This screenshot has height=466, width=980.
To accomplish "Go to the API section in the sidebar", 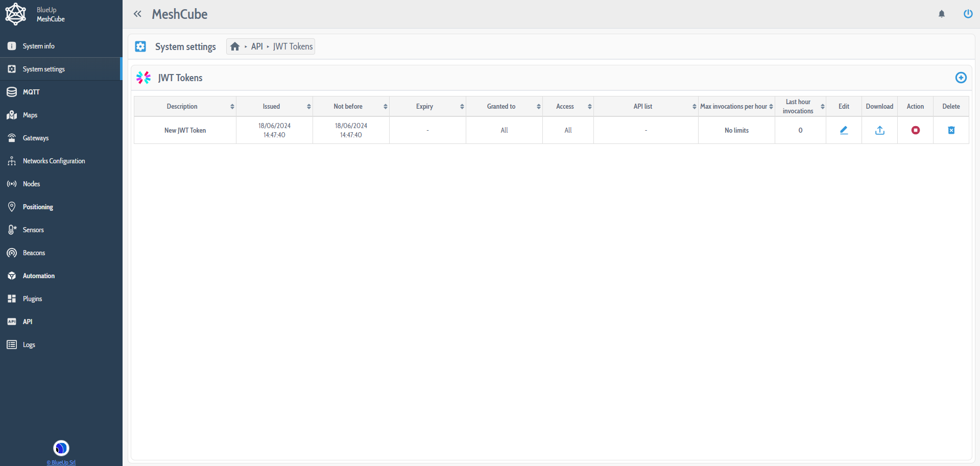I will click(27, 322).
